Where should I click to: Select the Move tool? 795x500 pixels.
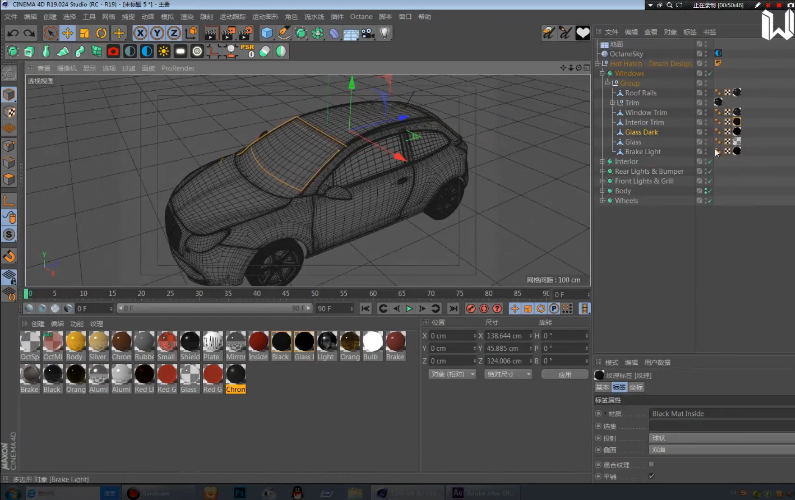[66, 33]
